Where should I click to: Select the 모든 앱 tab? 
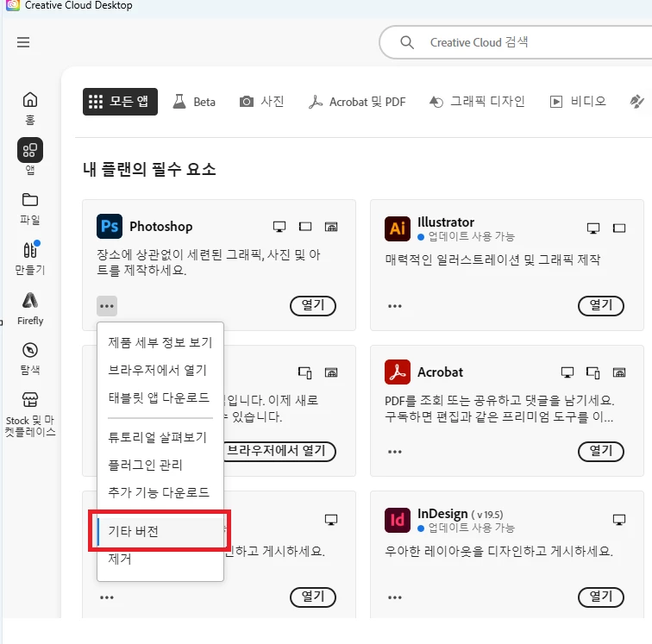click(x=120, y=102)
